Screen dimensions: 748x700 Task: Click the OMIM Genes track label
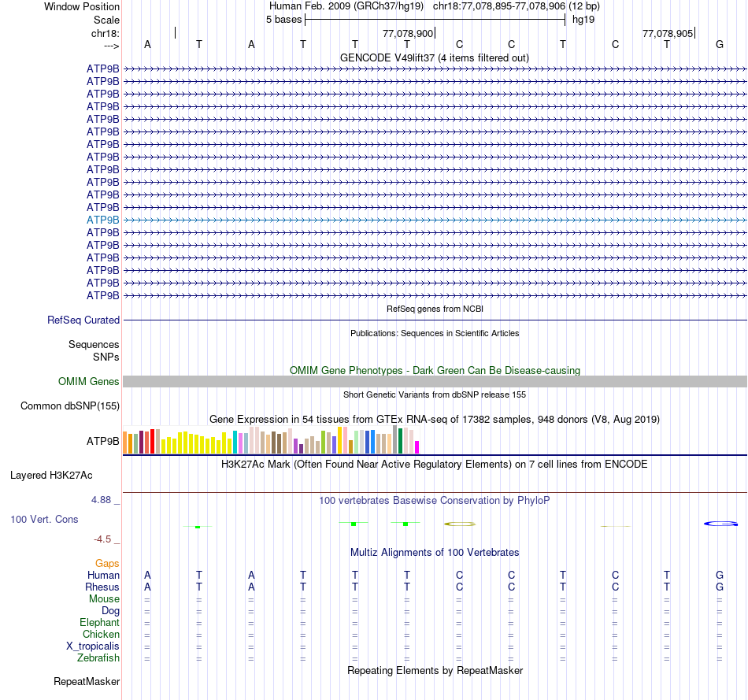(x=88, y=381)
